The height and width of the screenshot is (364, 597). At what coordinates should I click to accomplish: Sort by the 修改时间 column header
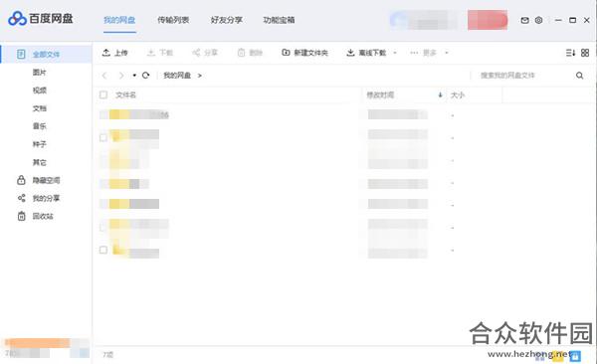click(x=380, y=94)
